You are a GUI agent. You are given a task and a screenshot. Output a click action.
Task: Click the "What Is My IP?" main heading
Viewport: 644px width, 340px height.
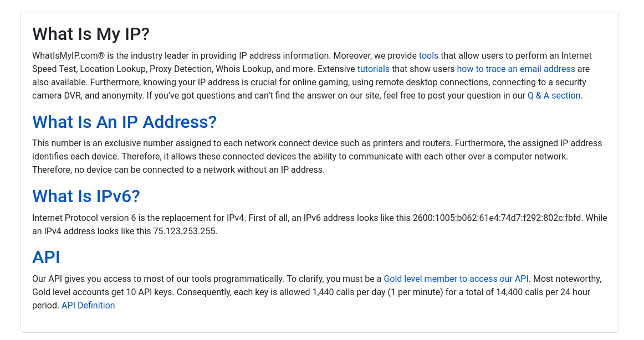[91, 34]
